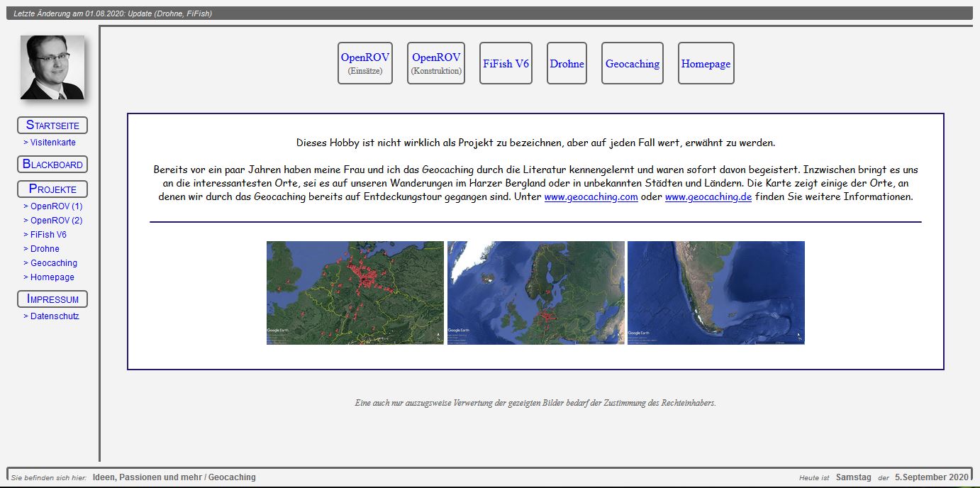Go to Startseite in the sidebar
Screen dimensions: 980x488
pos(52,126)
